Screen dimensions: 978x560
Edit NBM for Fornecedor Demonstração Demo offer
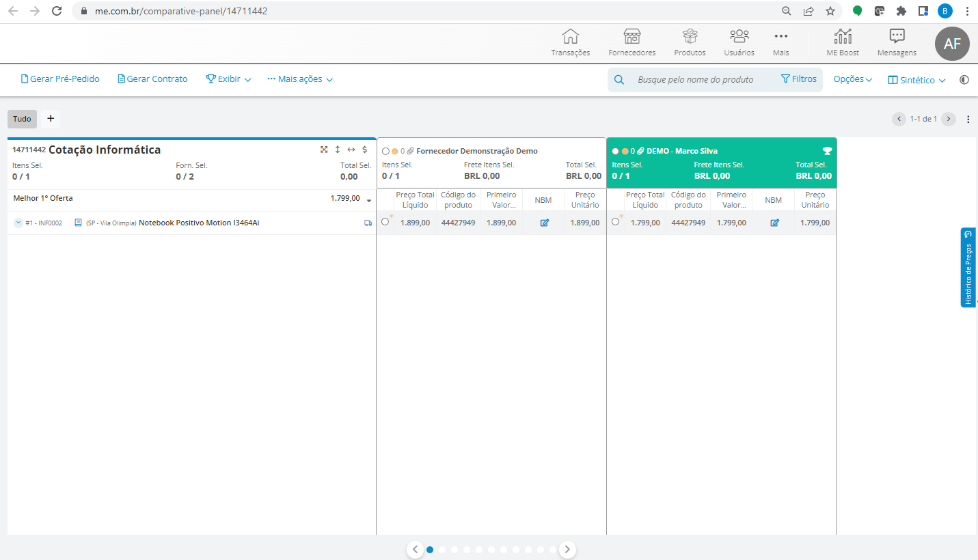[545, 223]
